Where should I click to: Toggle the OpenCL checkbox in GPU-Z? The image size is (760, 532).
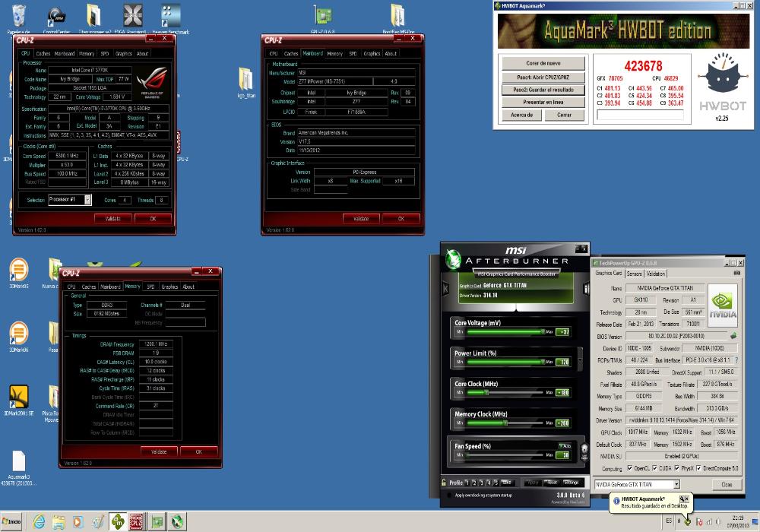tap(629, 468)
